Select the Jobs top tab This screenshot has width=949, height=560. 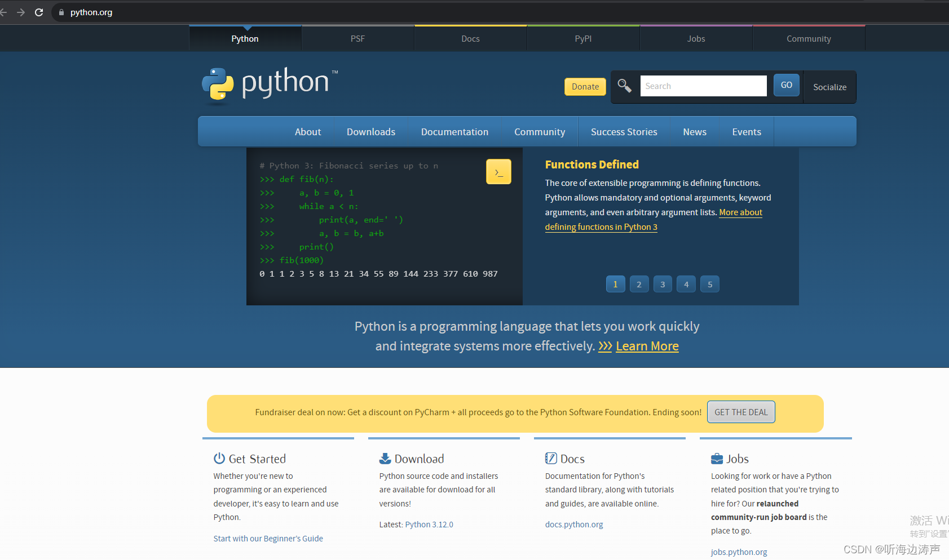(696, 38)
